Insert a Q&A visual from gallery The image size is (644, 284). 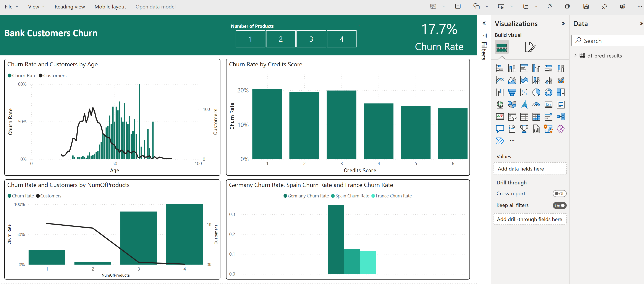coord(500,129)
